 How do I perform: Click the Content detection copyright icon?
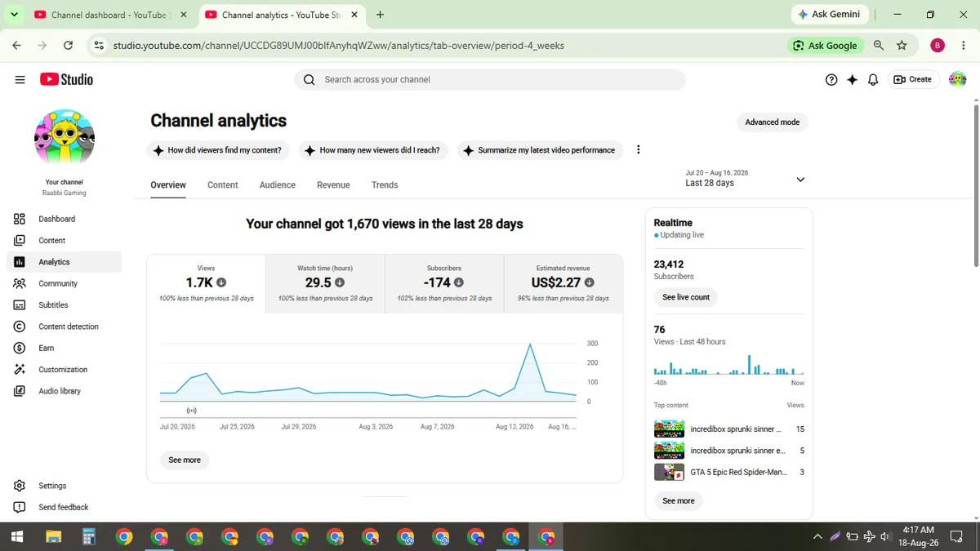20,327
